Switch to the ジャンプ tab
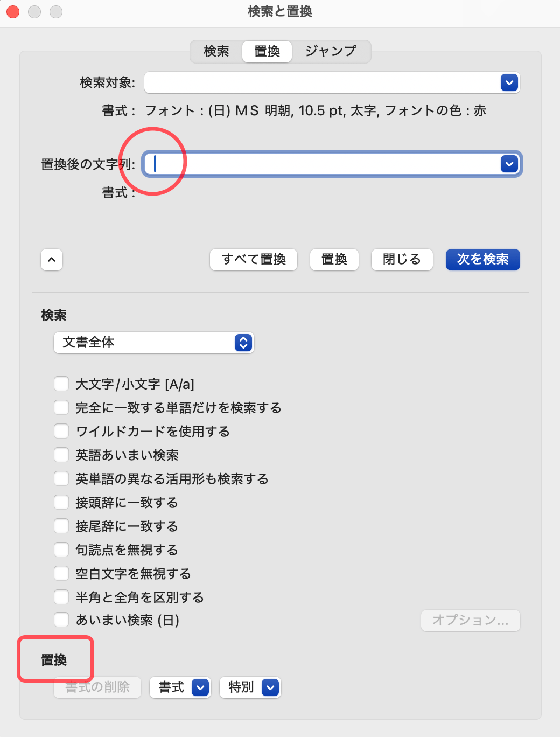This screenshot has width=560, height=737. (330, 51)
